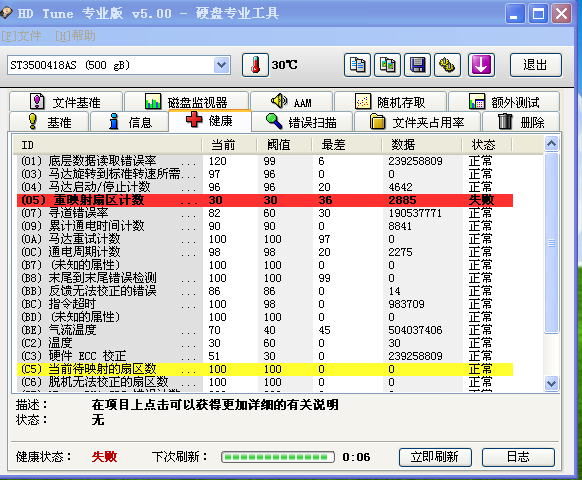The width and height of the screenshot is (582, 480).
Task: Click the scroll up arrow of the list
Action: click(552, 143)
